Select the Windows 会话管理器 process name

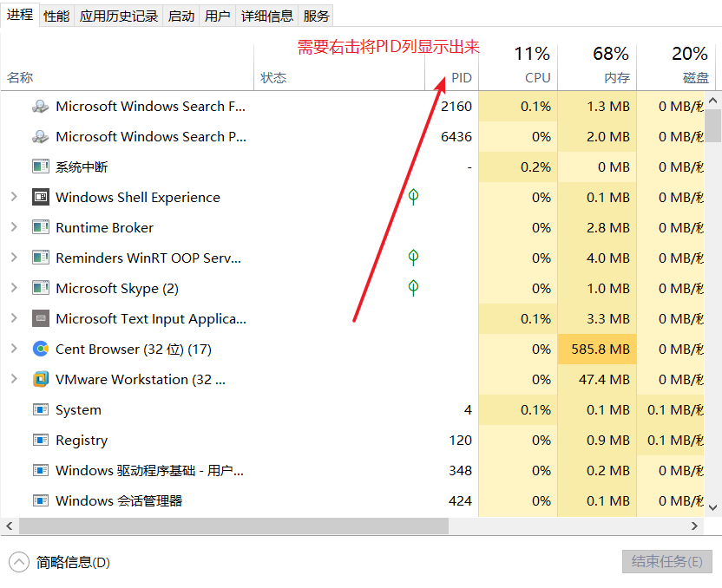(x=119, y=500)
